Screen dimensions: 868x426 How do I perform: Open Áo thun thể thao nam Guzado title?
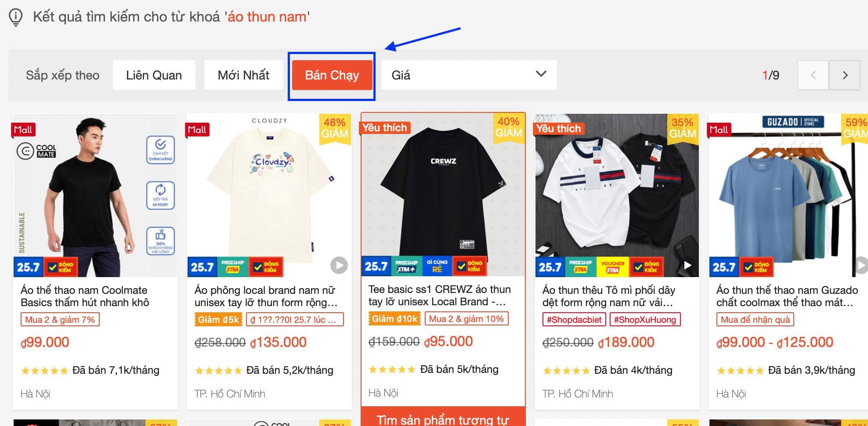click(787, 296)
